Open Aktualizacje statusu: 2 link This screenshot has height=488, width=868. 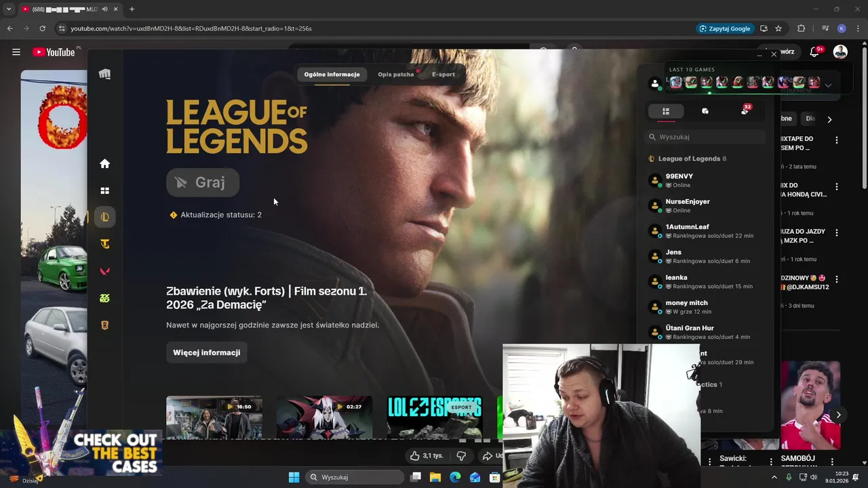221,215
